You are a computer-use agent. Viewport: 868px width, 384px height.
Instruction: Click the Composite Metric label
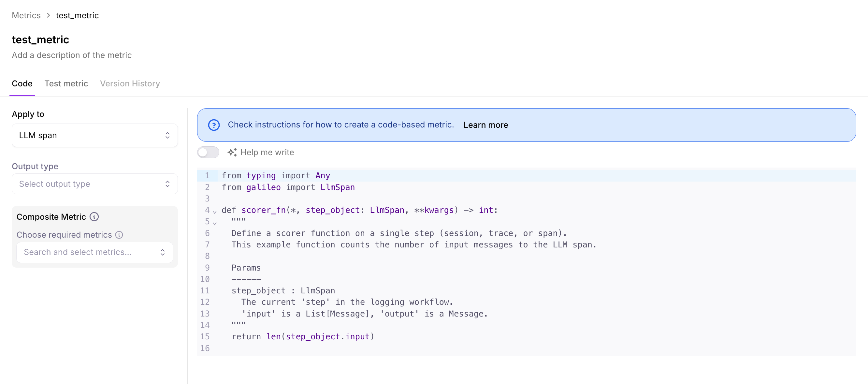pos(51,217)
